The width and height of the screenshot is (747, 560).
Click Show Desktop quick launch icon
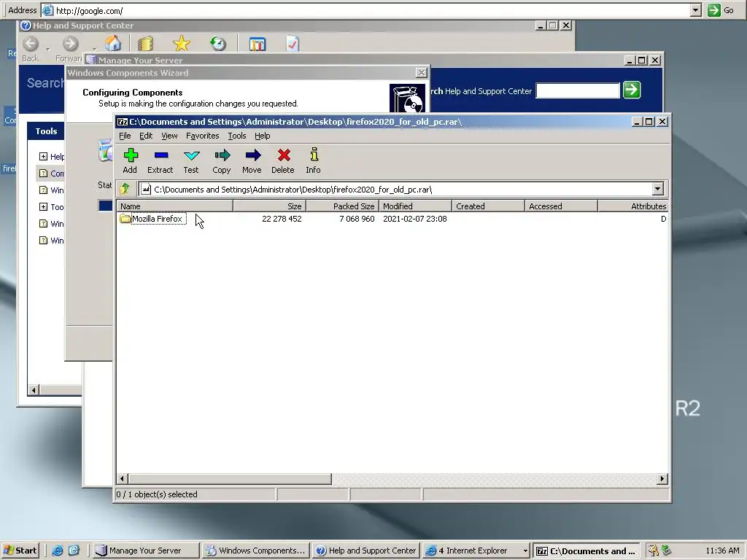[x=74, y=551]
